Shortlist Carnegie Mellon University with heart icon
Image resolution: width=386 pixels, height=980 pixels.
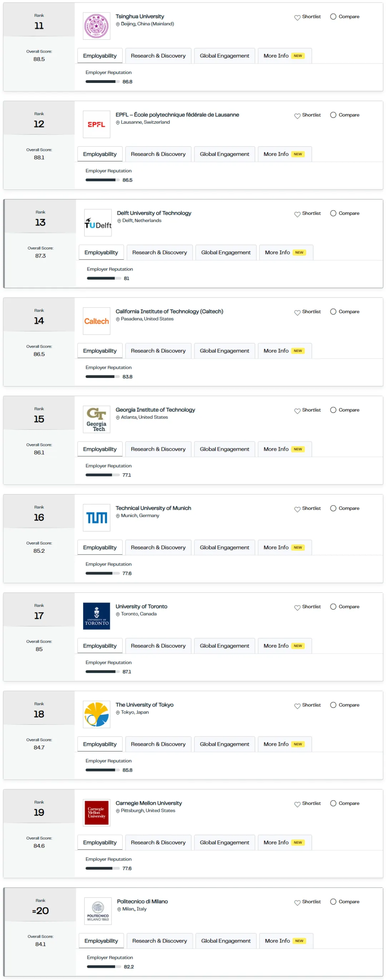click(x=297, y=804)
